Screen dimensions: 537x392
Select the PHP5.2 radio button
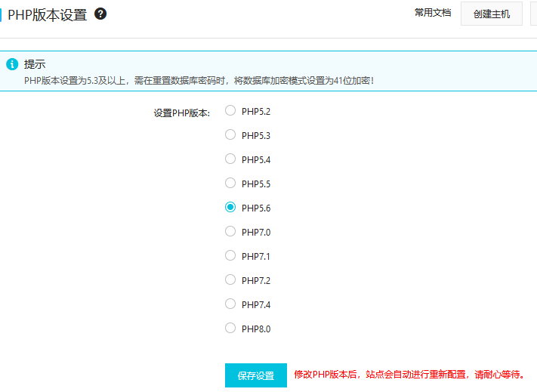point(230,111)
